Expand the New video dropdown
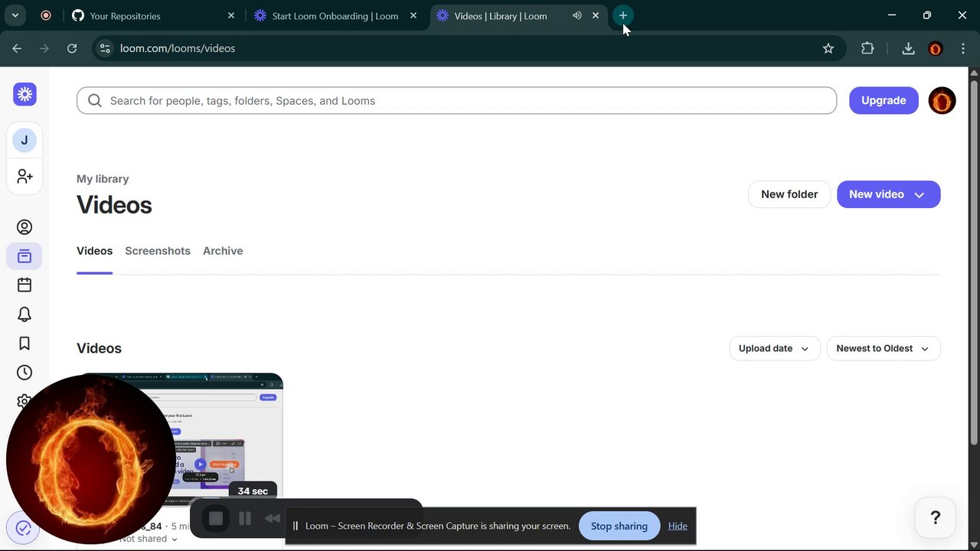 (x=920, y=194)
